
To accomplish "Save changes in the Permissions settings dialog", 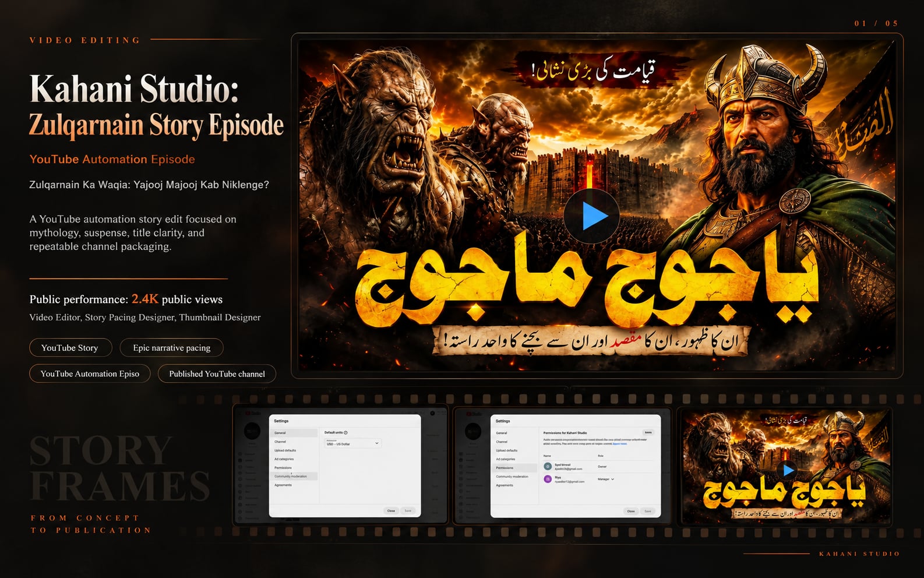I will click(648, 511).
